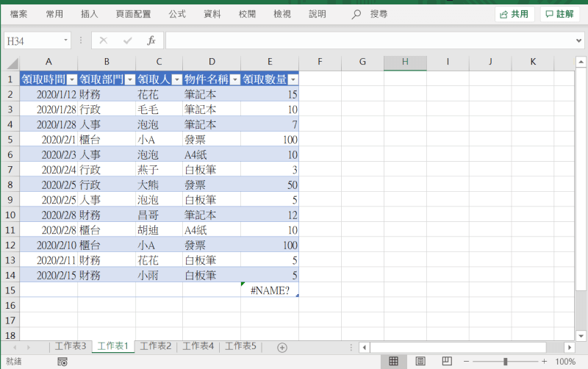Image resolution: width=588 pixels, height=369 pixels.
Task: Open the 檢視 ribbon tab
Action: coord(282,14)
